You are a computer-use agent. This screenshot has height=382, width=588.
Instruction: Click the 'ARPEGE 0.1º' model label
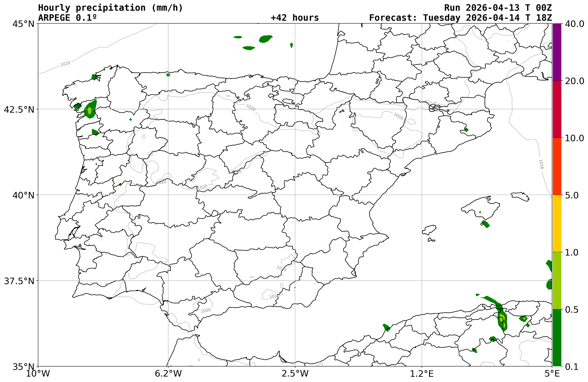(67, 18)
